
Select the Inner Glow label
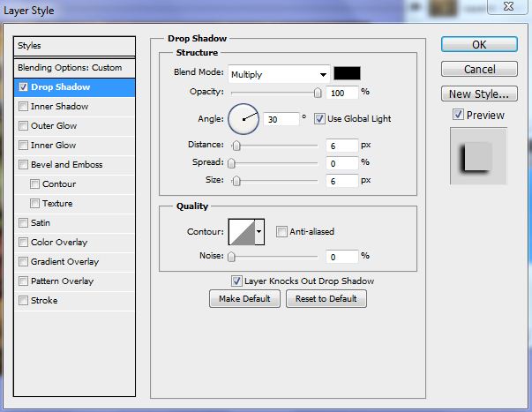click(53, 146)
